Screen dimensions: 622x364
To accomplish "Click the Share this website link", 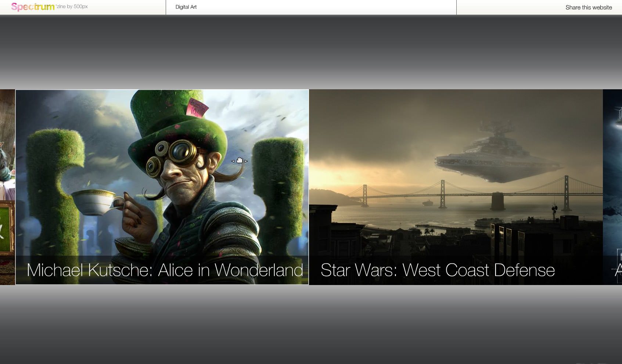I will (589, 7).
